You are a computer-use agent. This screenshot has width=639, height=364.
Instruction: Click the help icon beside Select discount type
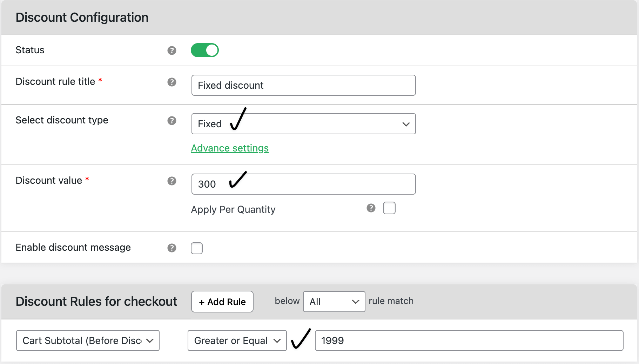171,121
